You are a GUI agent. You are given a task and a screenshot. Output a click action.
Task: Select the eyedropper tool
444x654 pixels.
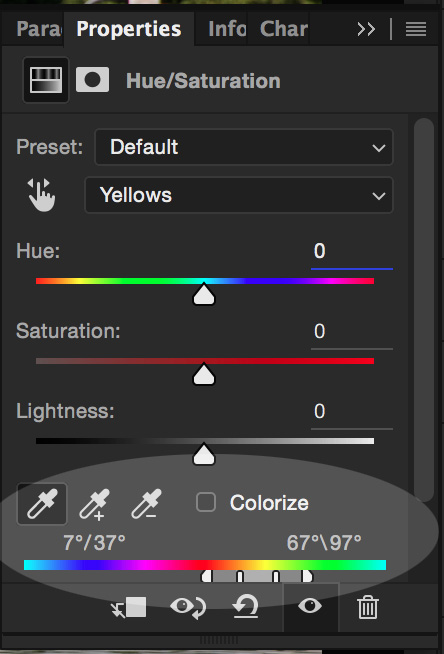click(42, 504)
